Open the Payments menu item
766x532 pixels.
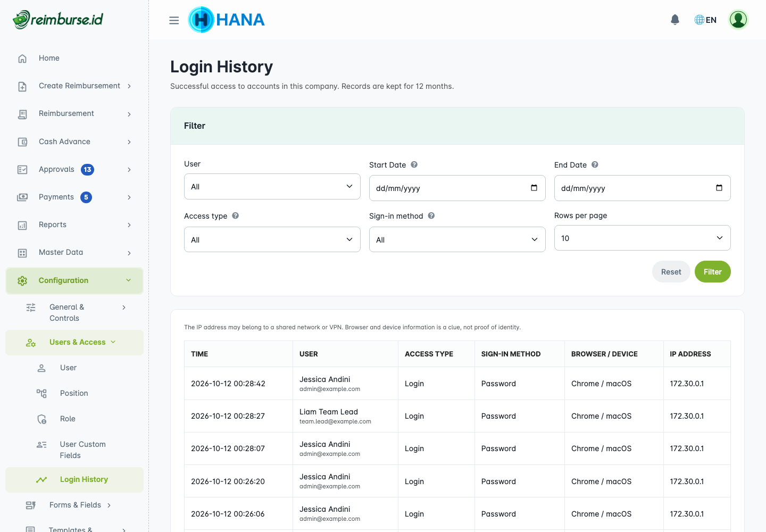point(74,197)
